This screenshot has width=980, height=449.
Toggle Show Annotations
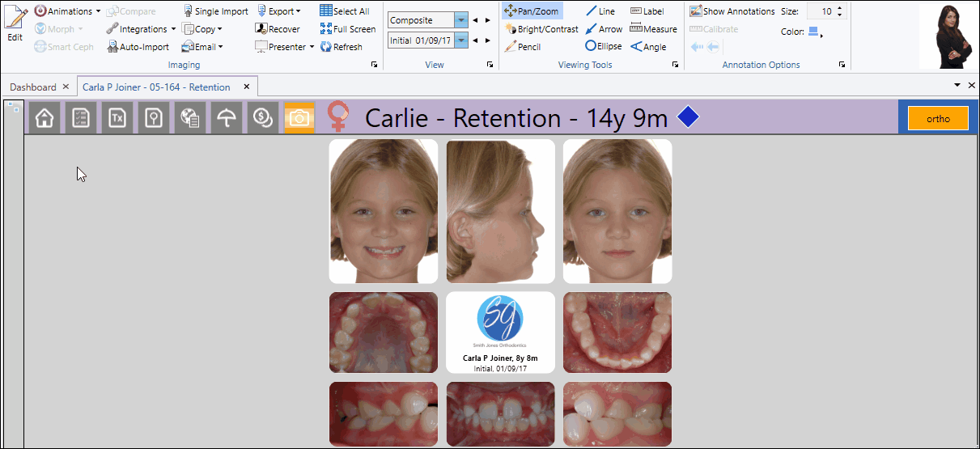tap(732, 11)
